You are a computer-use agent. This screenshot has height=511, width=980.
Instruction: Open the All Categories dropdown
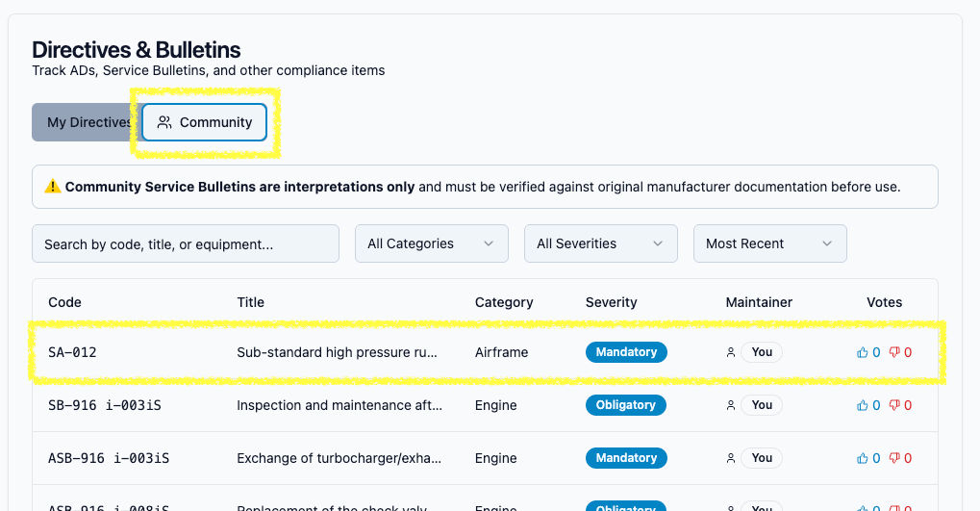pos(432,243)
